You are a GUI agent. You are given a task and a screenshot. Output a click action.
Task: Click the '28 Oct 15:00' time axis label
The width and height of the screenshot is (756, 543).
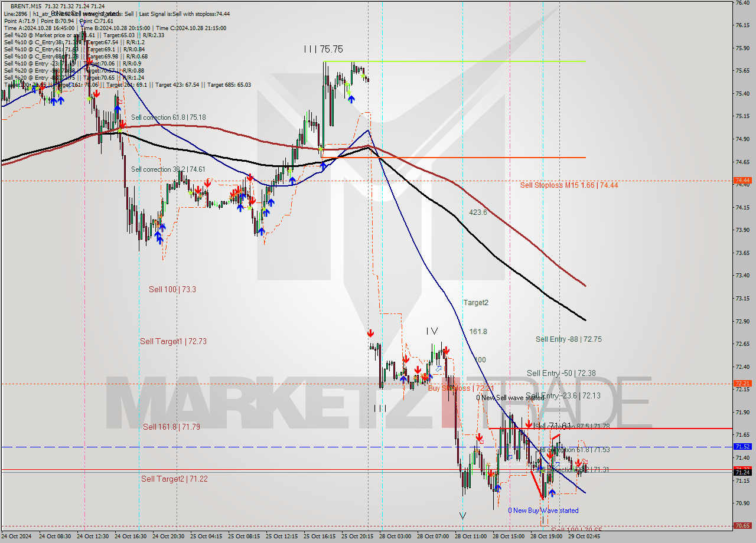(x=508, y=537)
